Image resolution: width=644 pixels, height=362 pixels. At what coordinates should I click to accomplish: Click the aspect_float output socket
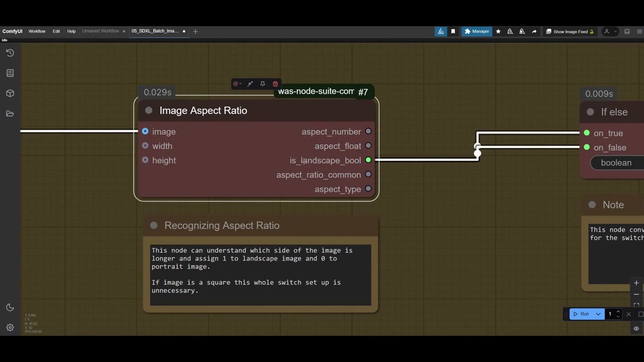368,146
